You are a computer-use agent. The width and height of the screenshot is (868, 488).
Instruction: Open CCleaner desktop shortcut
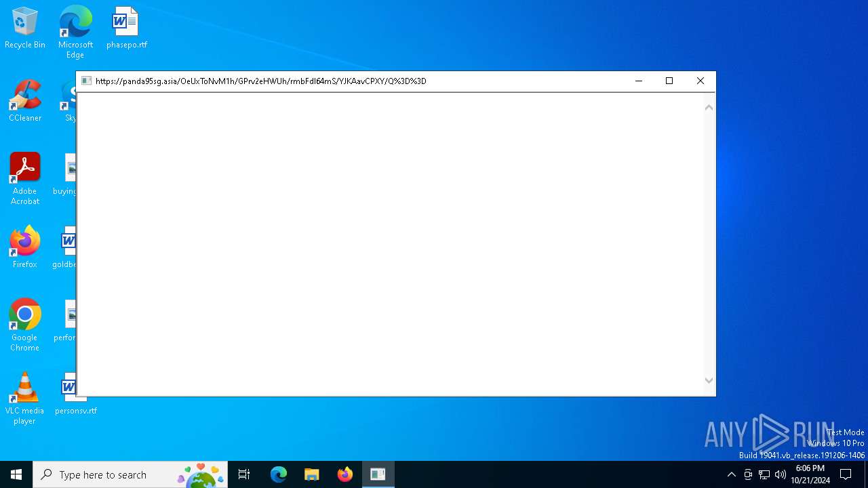(25, 102)
